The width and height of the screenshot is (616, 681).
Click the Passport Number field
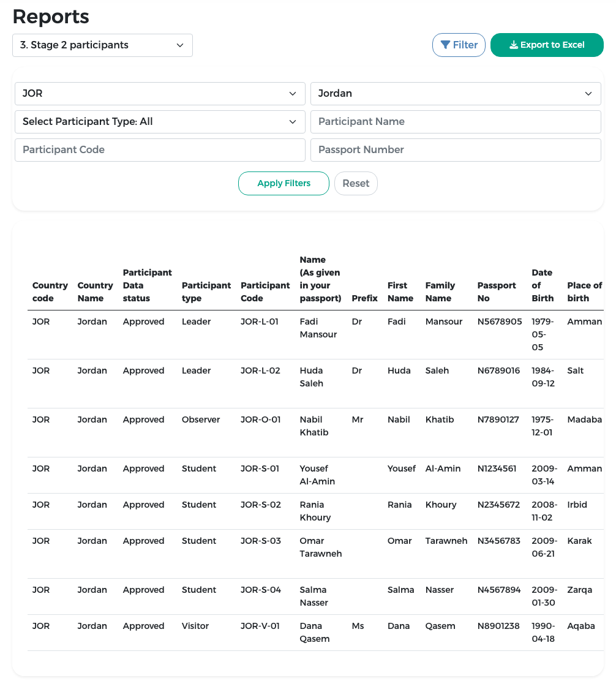pos(456,150)
